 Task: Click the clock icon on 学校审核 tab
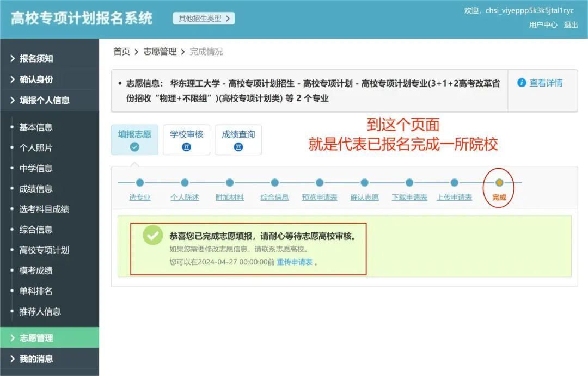(186, 146)
